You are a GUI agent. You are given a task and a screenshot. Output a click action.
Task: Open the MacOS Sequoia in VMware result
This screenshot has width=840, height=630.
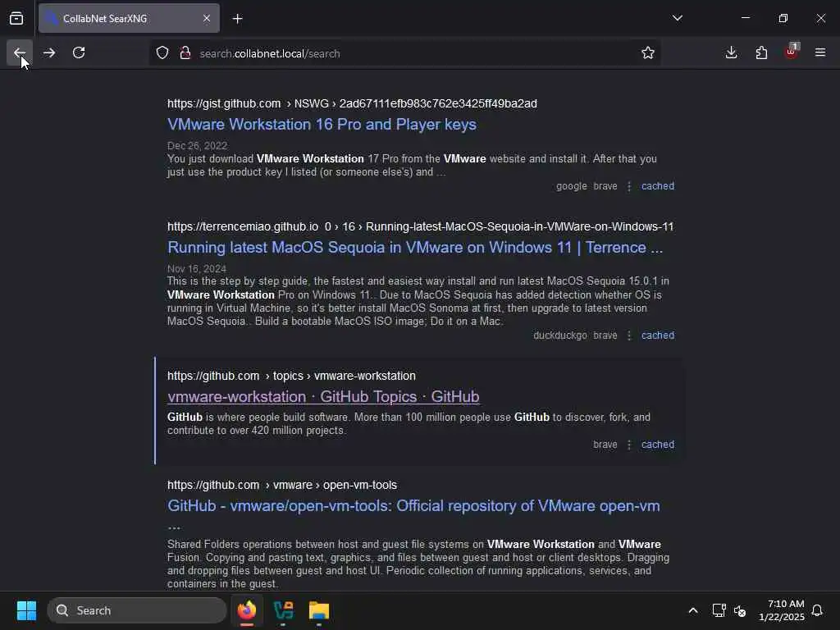click(415, 248)
